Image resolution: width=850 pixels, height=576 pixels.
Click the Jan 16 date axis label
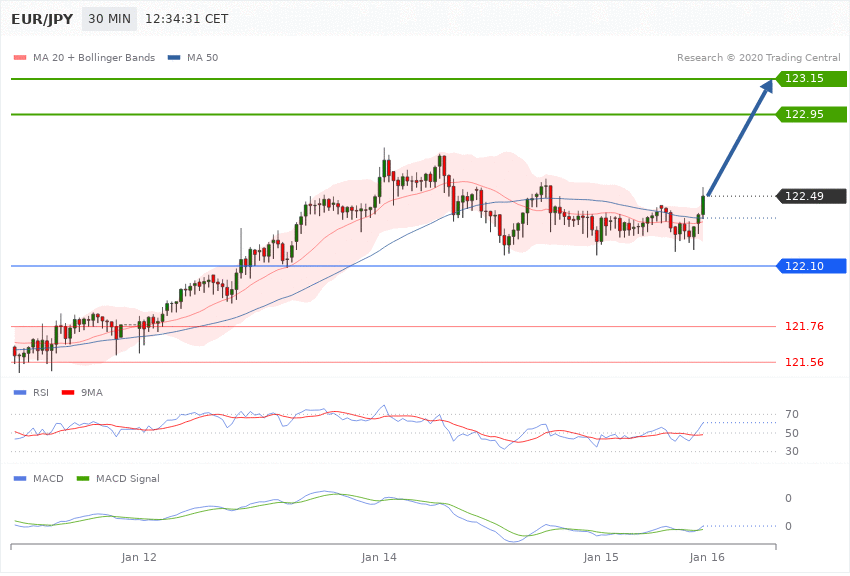pyautogui.click(x=707, y=557)
